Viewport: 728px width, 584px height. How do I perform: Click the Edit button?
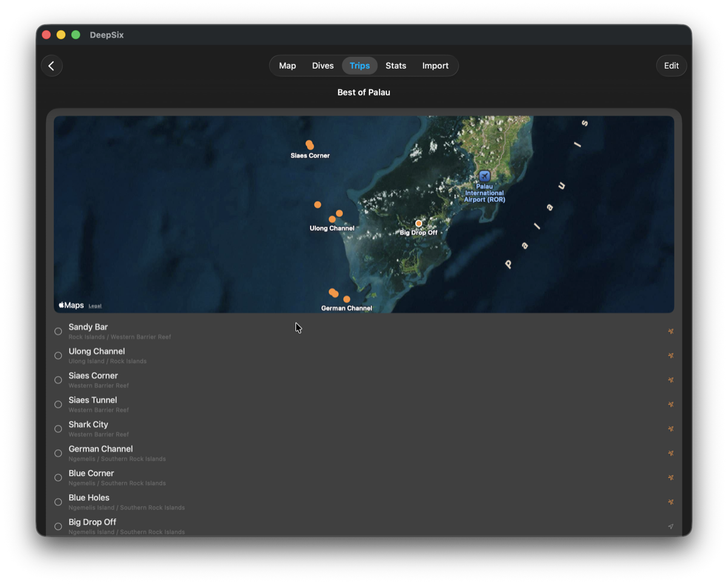pos(672,65)
